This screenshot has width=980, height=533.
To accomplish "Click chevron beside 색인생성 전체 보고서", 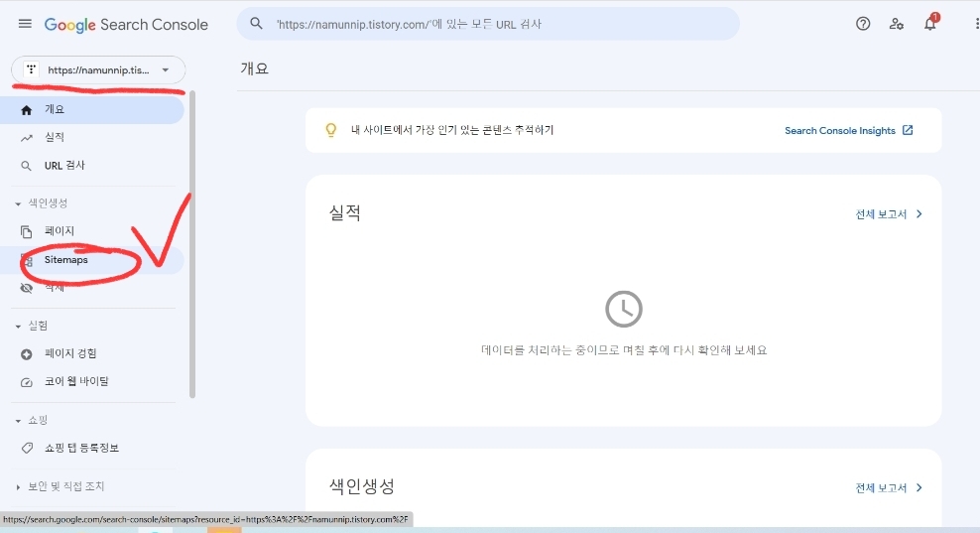I will click(919, 487).
